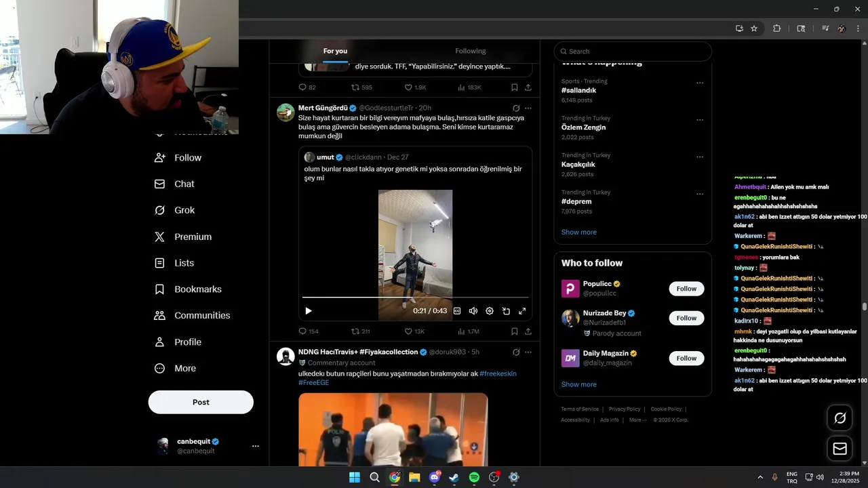Screen dimensions: 868x488
Task: Open the Chrome three-dot menu
Action: point(859,28)
